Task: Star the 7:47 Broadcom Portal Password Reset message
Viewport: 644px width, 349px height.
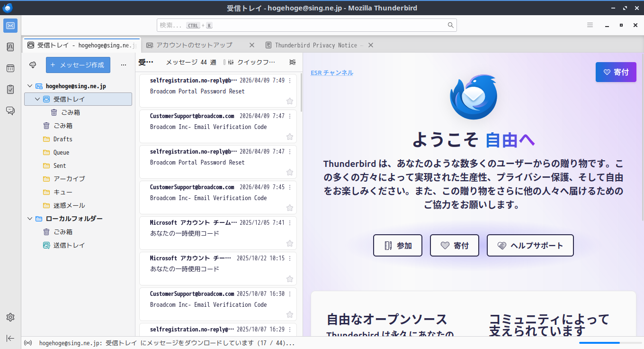Action: [x=290, y=172]
